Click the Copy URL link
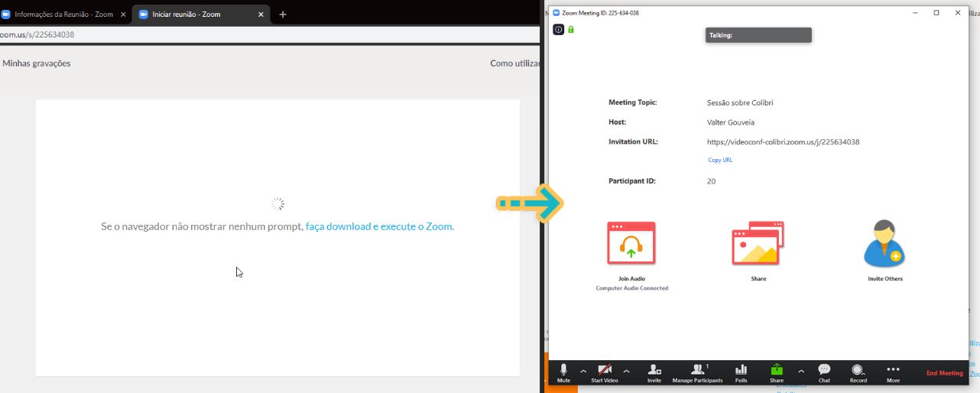The width and height of the screenshot is (980, 393). tap(720, 161)
